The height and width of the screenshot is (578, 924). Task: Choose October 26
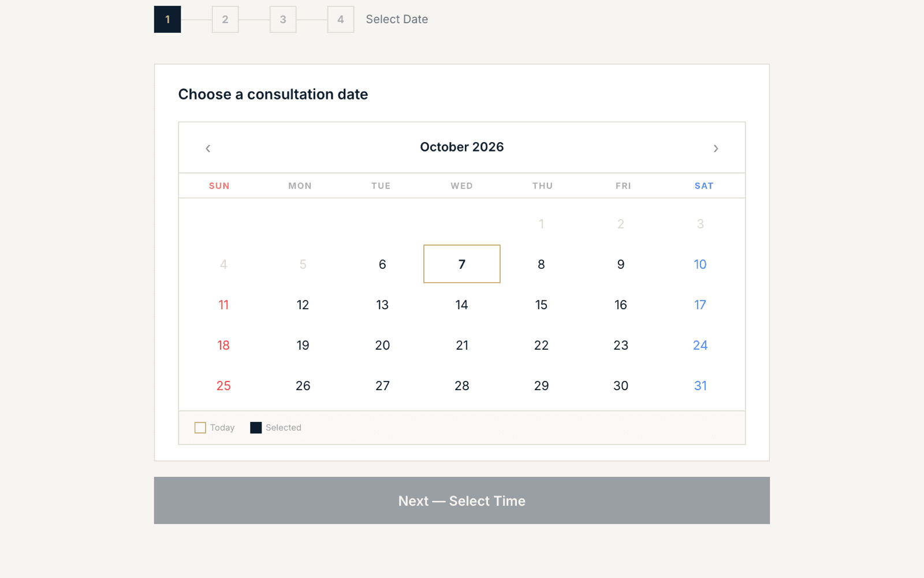tap(303, 386)
